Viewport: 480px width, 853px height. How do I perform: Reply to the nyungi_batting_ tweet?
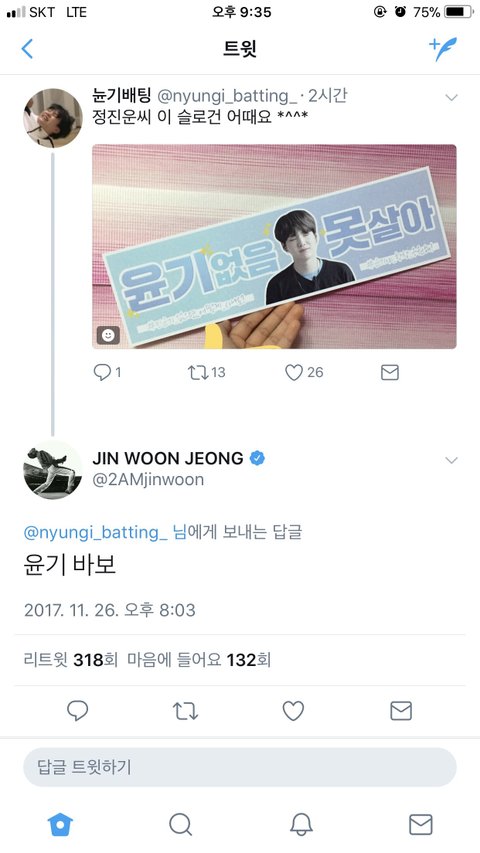pyautogui.click(x=102, y=372)
